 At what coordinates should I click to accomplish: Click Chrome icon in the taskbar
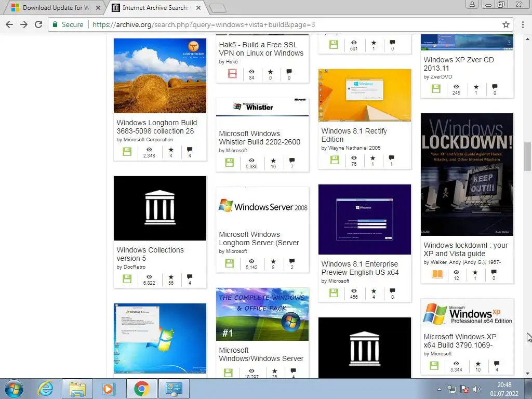[x=141, y=389]
